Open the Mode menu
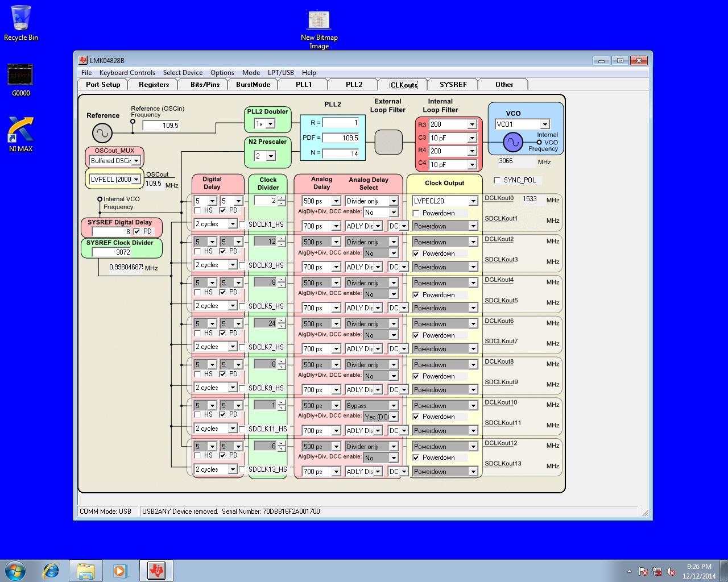The width and height of the screenshot is (728, 582). (251, 73)
